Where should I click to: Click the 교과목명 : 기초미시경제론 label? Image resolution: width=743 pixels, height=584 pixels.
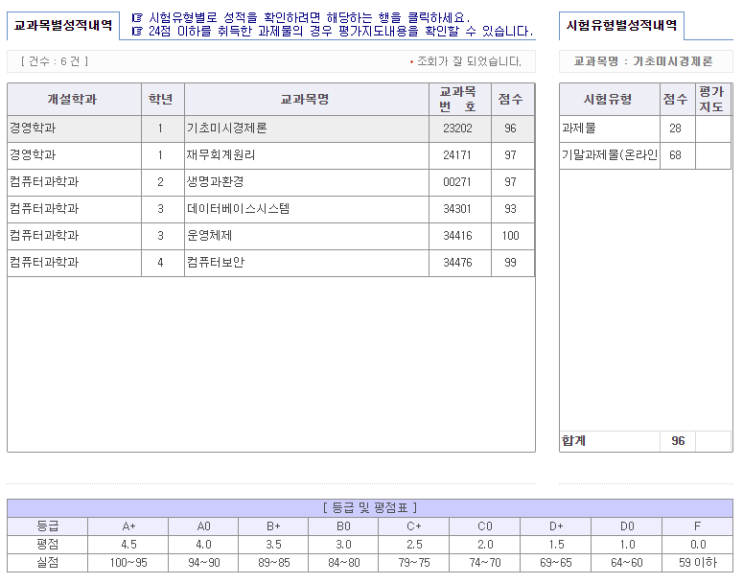click(643, 62)
